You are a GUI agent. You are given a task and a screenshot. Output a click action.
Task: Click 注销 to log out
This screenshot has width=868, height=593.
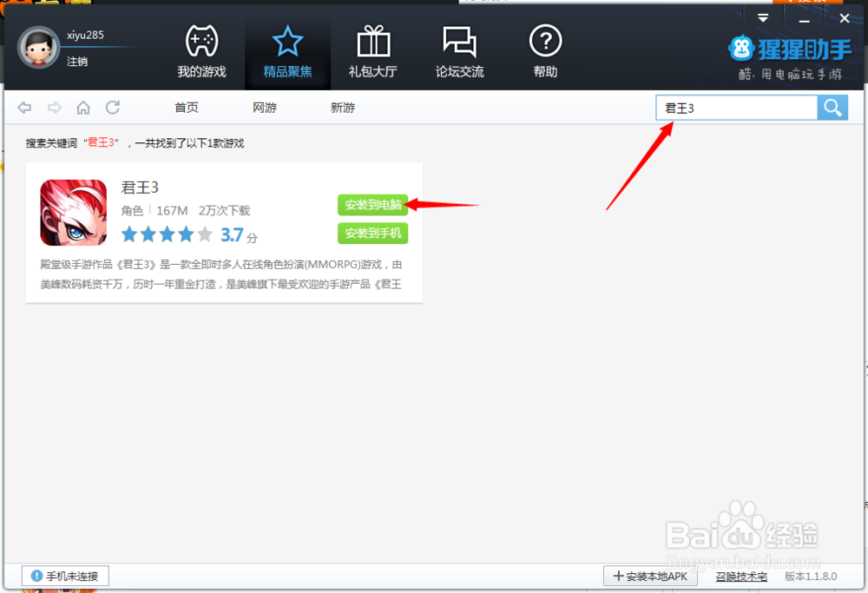pos(77,61)
